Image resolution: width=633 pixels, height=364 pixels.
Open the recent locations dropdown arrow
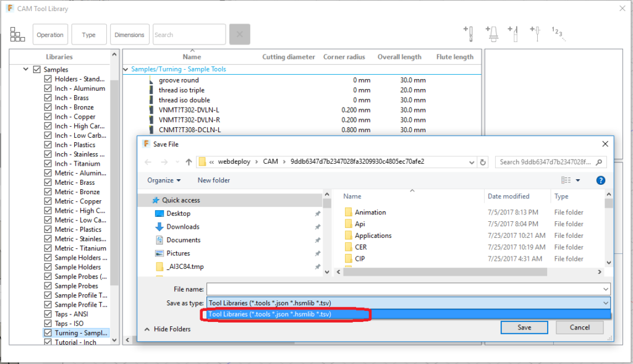click(177, 163)
